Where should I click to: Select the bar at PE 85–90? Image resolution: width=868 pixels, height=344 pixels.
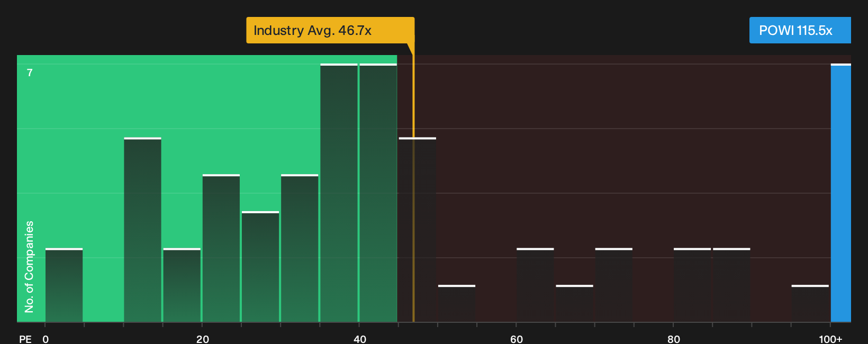(x=731, y=285)
